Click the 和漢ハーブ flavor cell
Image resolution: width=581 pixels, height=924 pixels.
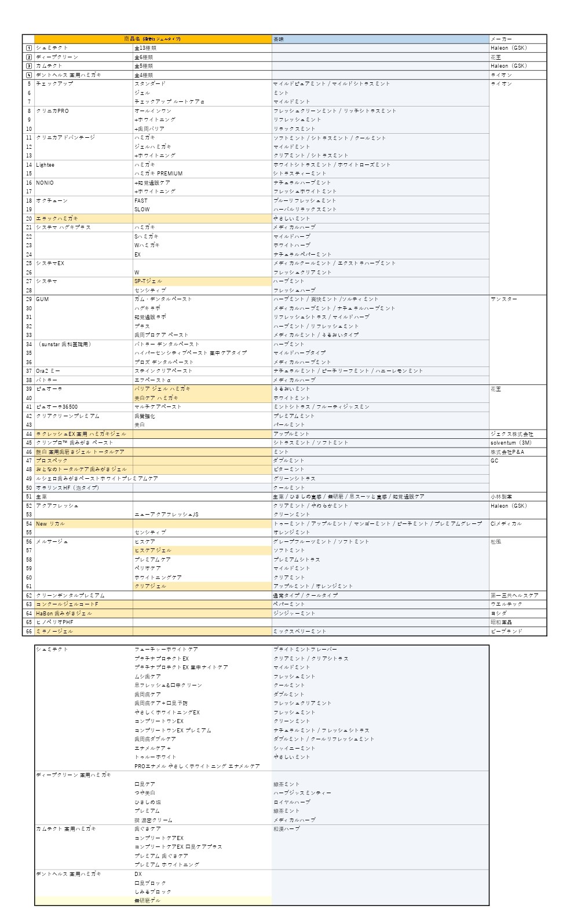(x=381, y=829)
